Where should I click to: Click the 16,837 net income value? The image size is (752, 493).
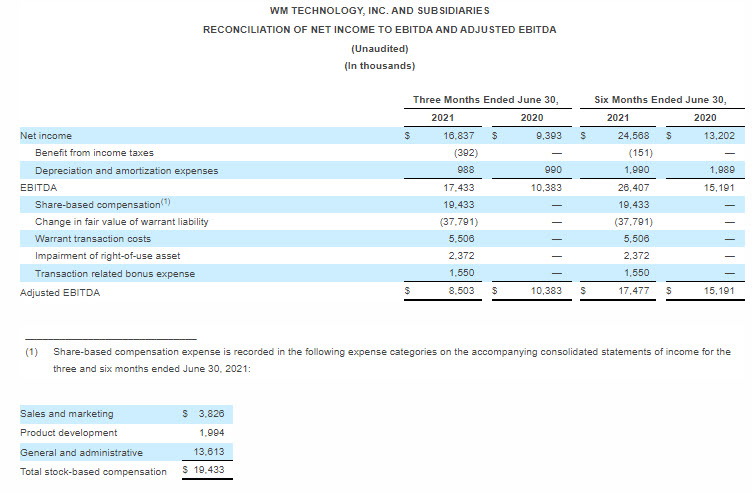tap(459, 135)
